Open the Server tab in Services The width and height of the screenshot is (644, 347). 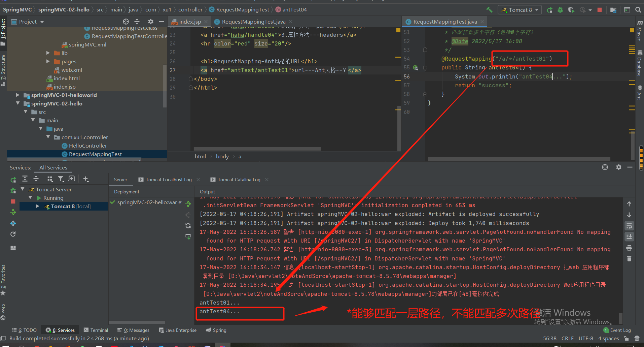click(120, 180)
